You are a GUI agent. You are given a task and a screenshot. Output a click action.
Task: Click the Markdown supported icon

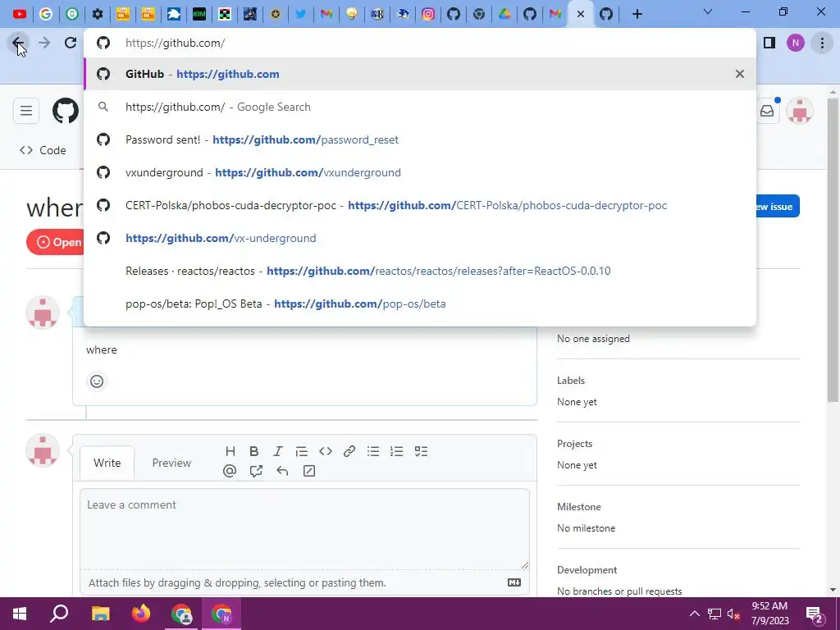514,583
